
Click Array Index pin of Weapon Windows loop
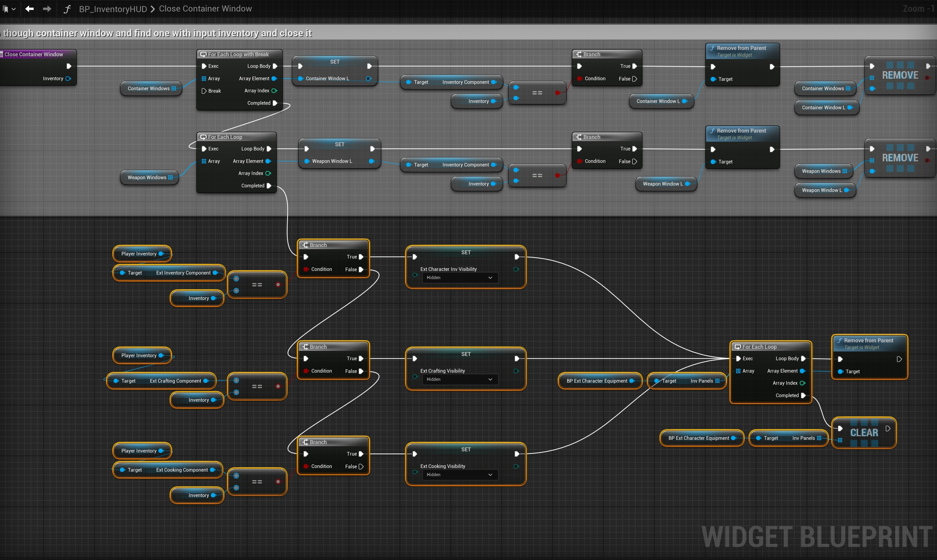[268, 173]
